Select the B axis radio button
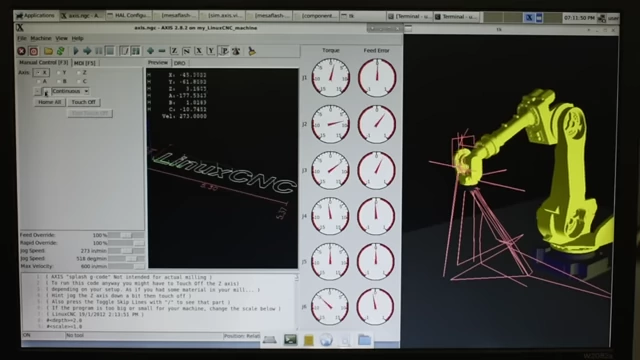Screen dimensions: 640x360 (x=62, y=82)
